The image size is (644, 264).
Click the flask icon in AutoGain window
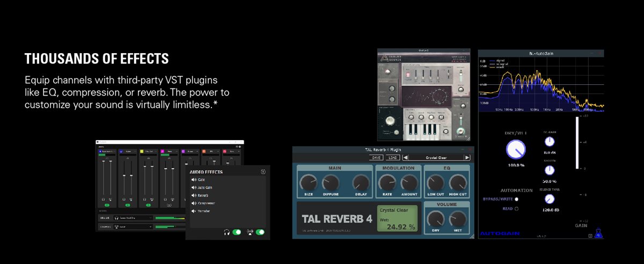pos(599,234)
